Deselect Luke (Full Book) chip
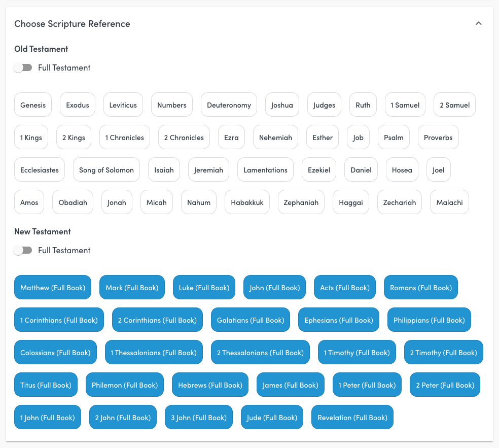This screenshot has width=499, height=448. tap(204, 288)
